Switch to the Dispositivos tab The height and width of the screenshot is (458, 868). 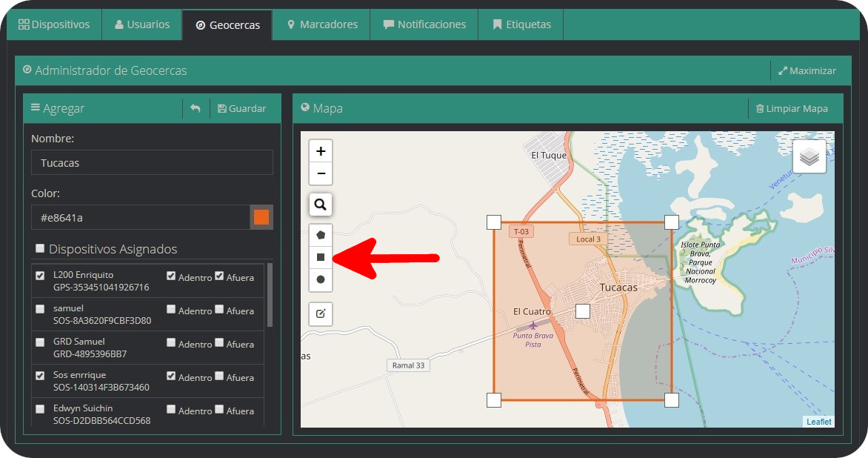(x=54, y=24)
